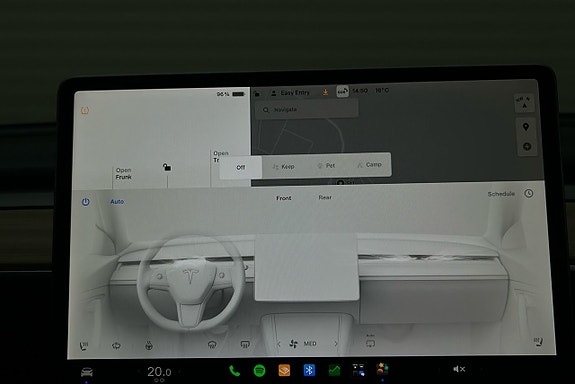Toggle the map compass orientation button
The width and height of the screenshot is (575, 384).
[524, 103]
